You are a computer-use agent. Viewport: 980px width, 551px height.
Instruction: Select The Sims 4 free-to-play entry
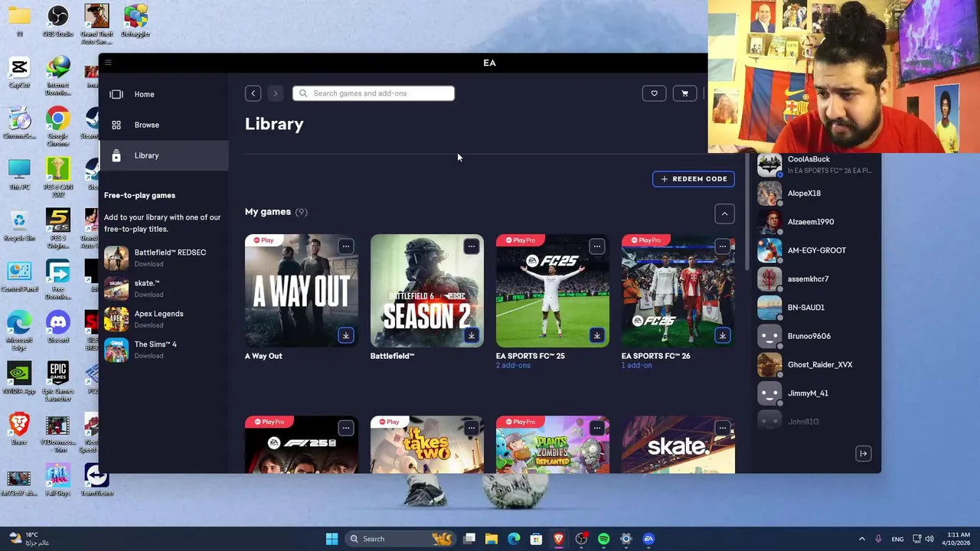pos(162,350)
